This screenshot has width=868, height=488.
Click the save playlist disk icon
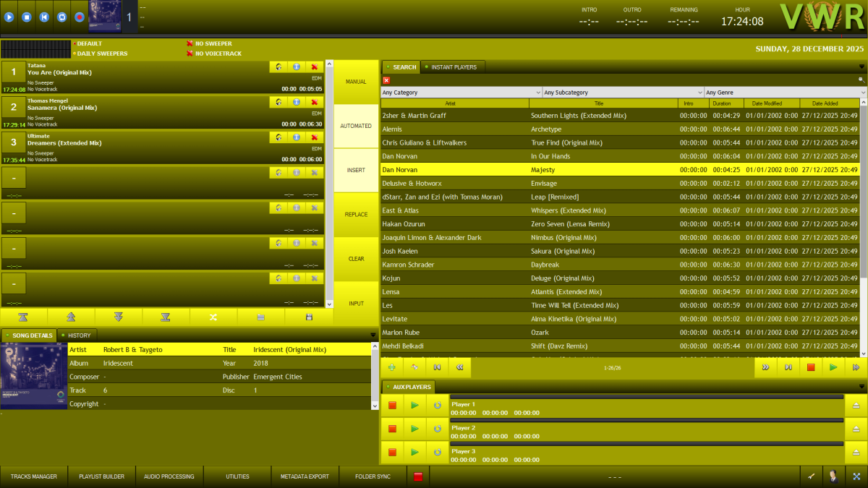coord(309,317)
